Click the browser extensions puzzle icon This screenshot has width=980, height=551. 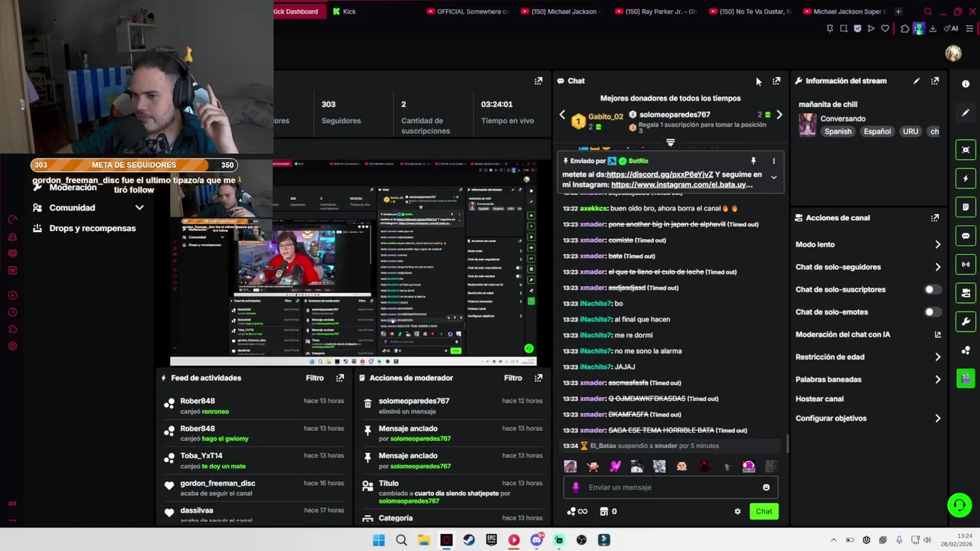point(904,28)
